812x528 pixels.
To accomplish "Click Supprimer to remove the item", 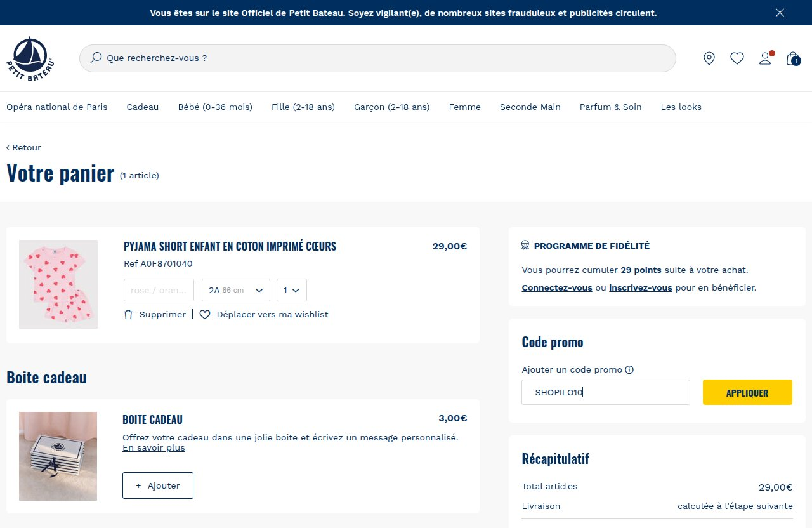I will (x=162, y=314).
